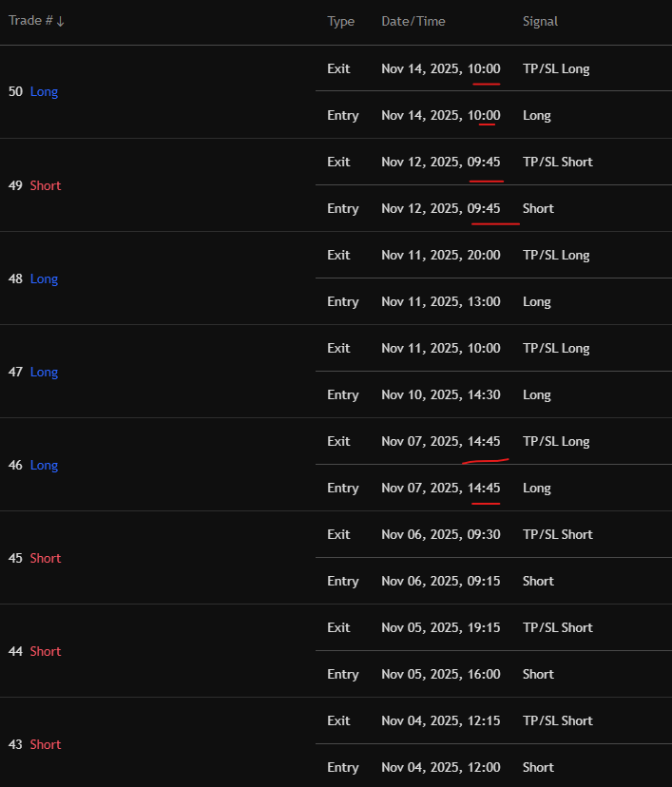Click the Type column header
The width and height of the screenshot is (672, 787).
340,21
